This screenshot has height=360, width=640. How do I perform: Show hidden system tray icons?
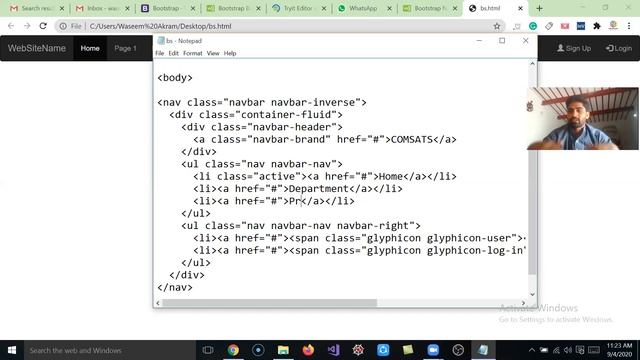[531, 350]
